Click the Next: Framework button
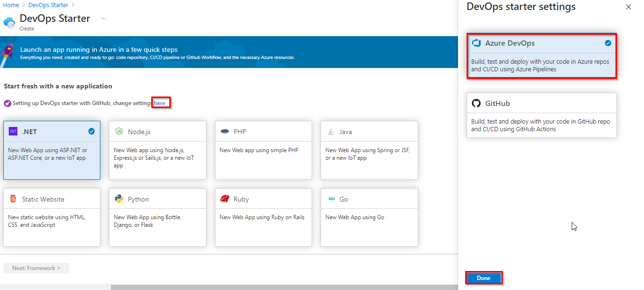Image resolution: width=644 pixels, height=290 pixels. 36,268
